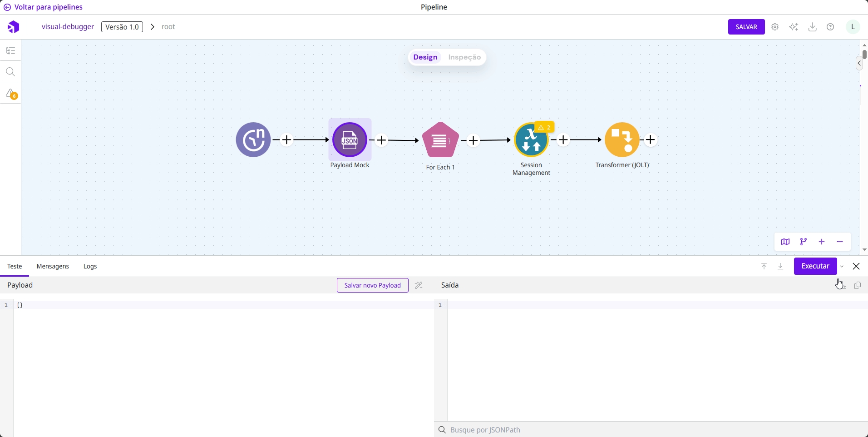Click the Payload Mock JSON node
Image resolution: width=868 pixels, height=437 pixels.
point(350,140)
